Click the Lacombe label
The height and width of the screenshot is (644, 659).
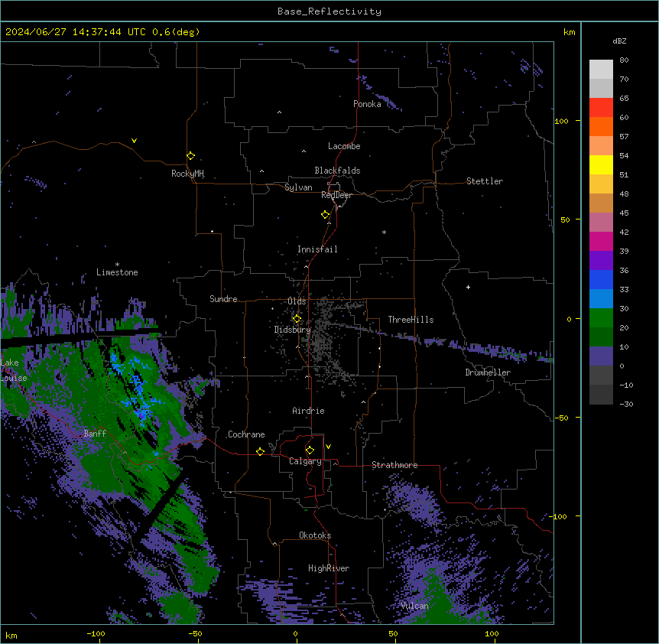tap(344, 146)
